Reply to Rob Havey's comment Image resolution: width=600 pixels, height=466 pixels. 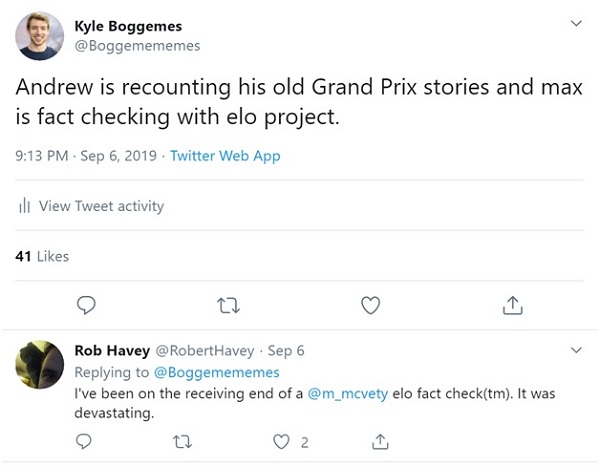(x=84, y=440)
